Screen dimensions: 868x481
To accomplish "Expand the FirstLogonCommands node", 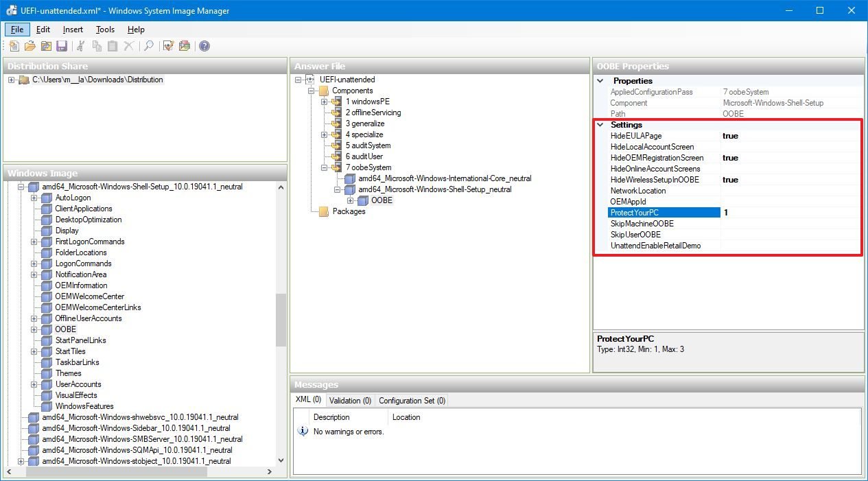I will [x=34, y=242].
